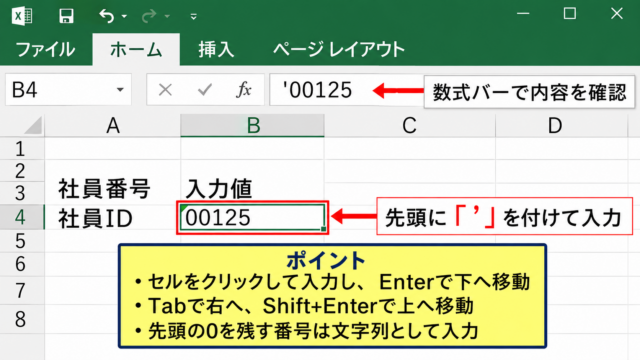Screen dimensions: 640x360
Task: Open the undo history dropdown arrow
Action: (124, 16)
